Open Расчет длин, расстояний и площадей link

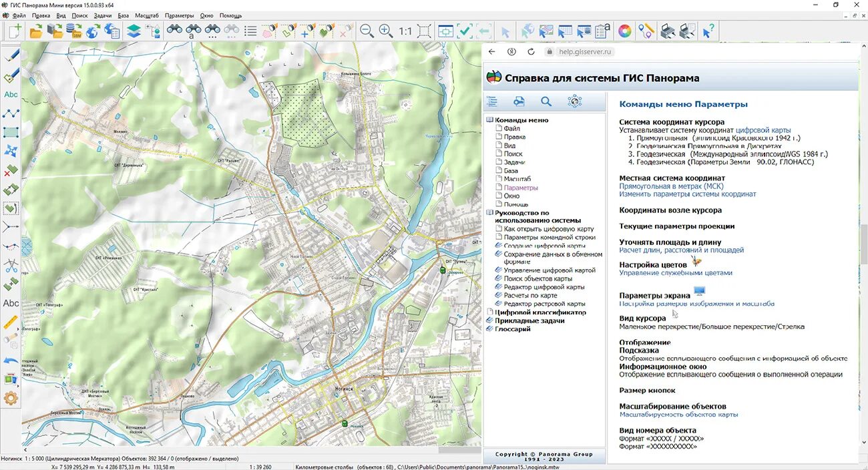click(x=682, y=250)
